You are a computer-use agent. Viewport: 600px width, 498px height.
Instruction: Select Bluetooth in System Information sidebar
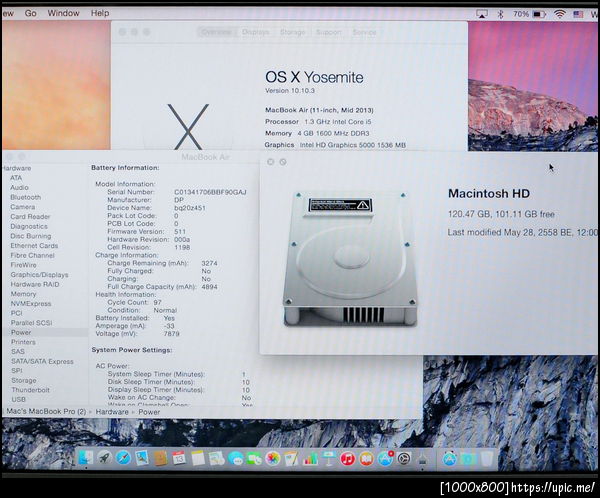26,197
